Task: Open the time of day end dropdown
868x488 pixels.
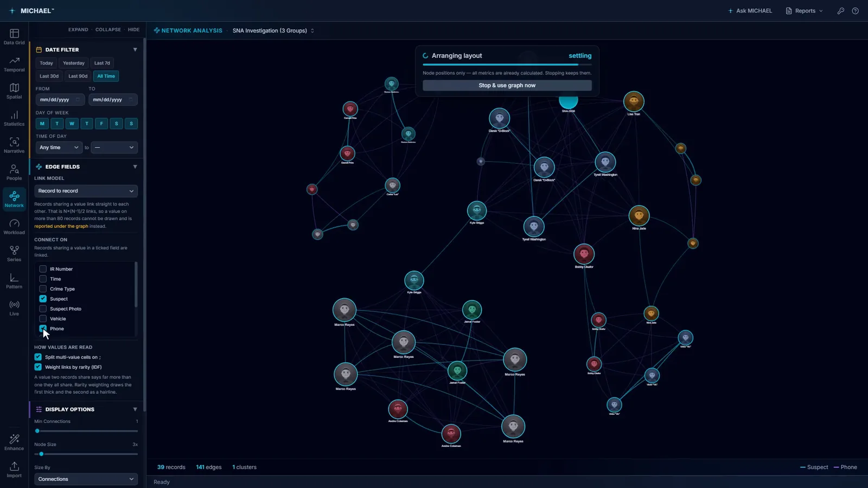Action: coord(114,147)
